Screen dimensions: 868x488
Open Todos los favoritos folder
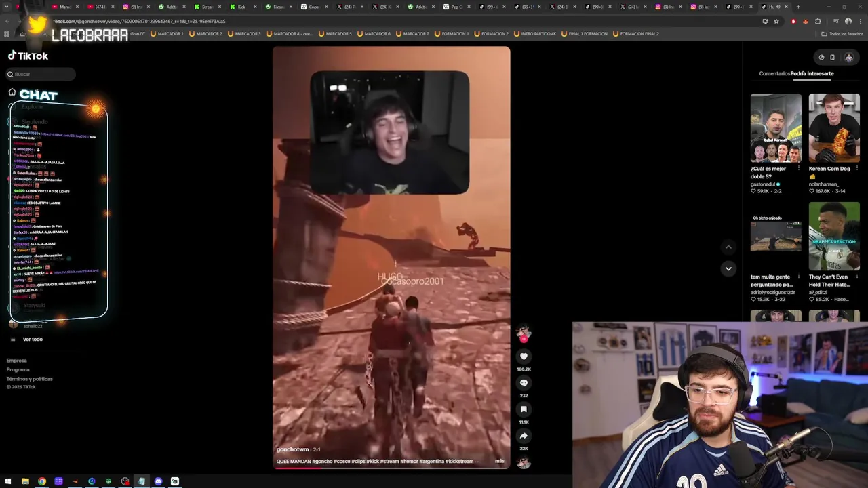click(842, 33)
